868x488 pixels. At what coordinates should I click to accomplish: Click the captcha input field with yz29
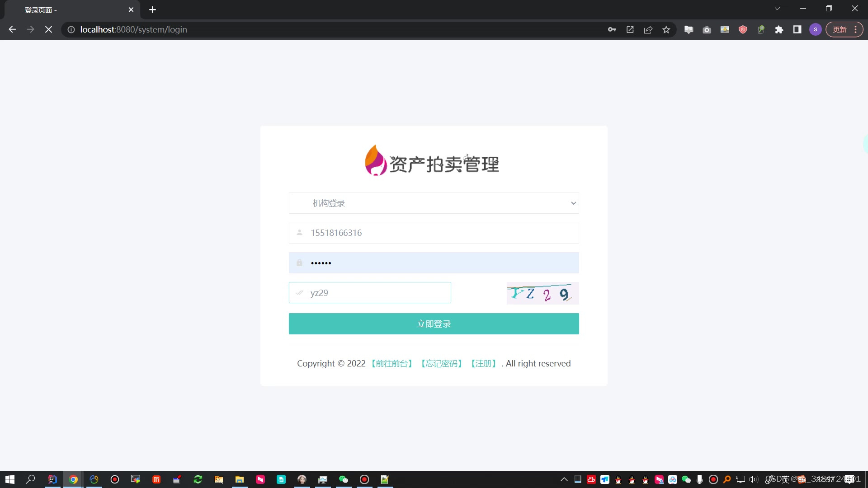coord(370,293)
